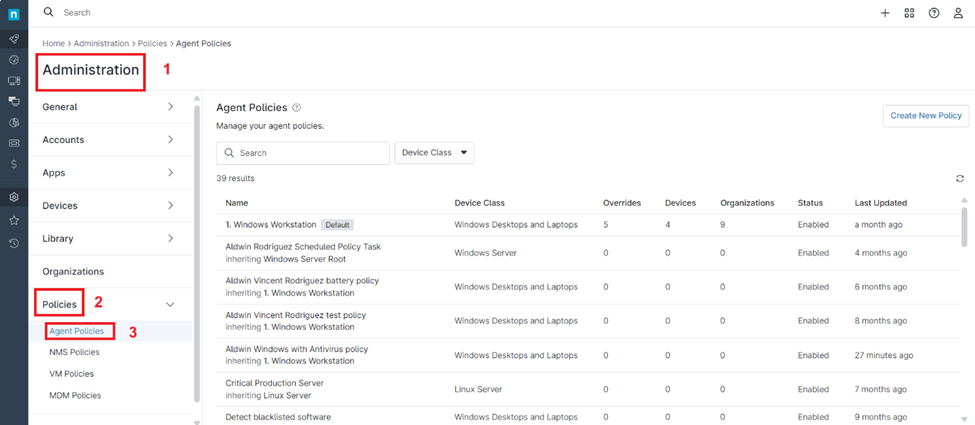Click the Default badge on Windows Workstation

point(338,225)
